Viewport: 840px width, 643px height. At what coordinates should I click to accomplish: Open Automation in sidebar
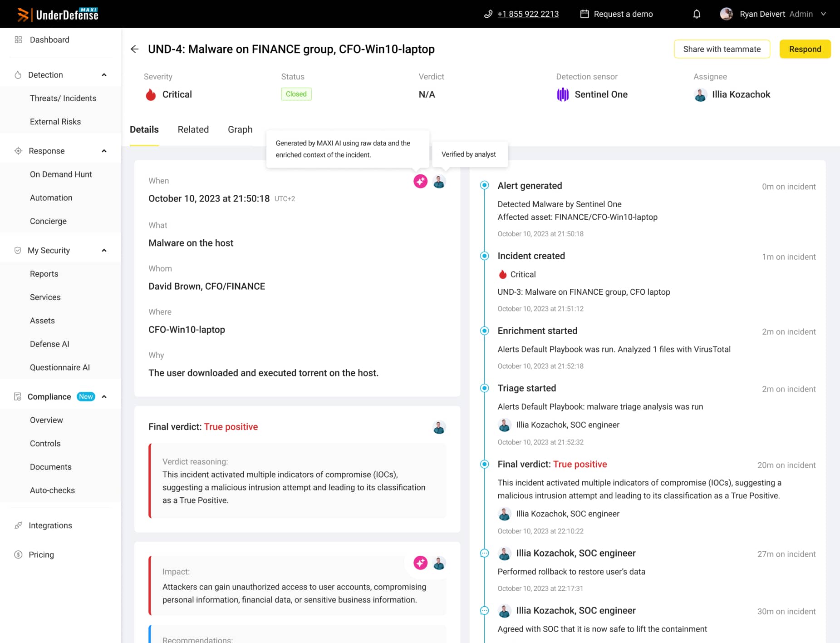point(51,198)
